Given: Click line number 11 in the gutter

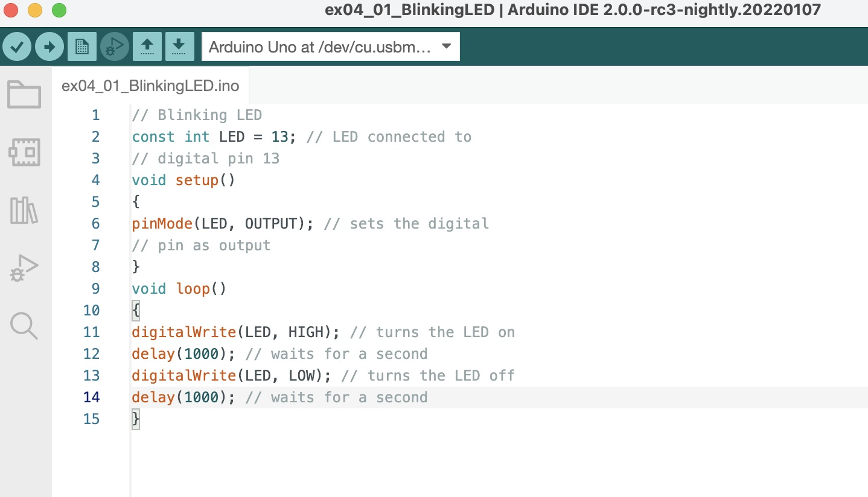Looking at the screenshot, I should 91,332.
